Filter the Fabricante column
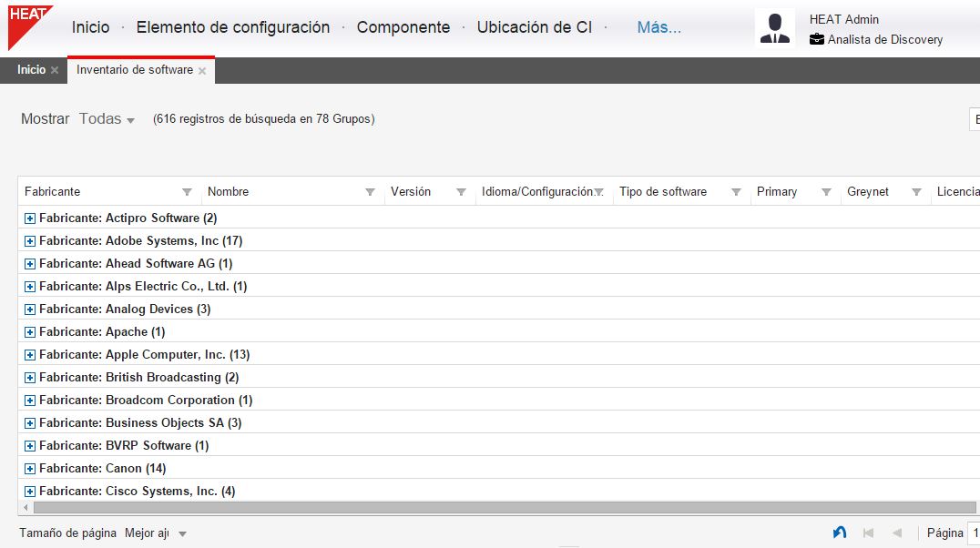 pyautogui.click(x=187, y=192)
